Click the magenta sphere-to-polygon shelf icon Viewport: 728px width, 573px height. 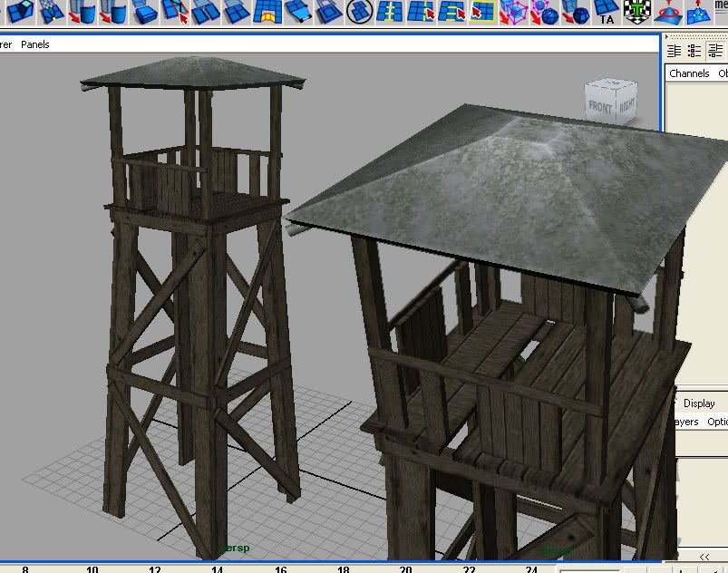point(545,12)
